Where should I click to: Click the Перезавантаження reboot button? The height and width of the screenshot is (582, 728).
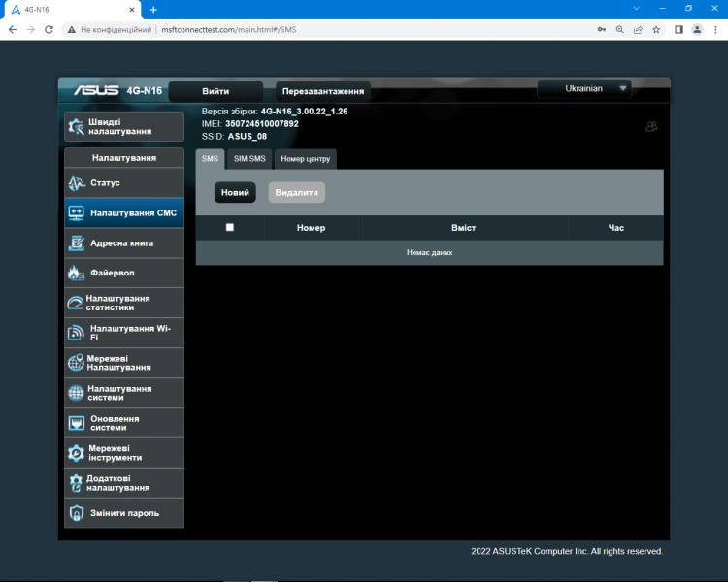[323, 91]
